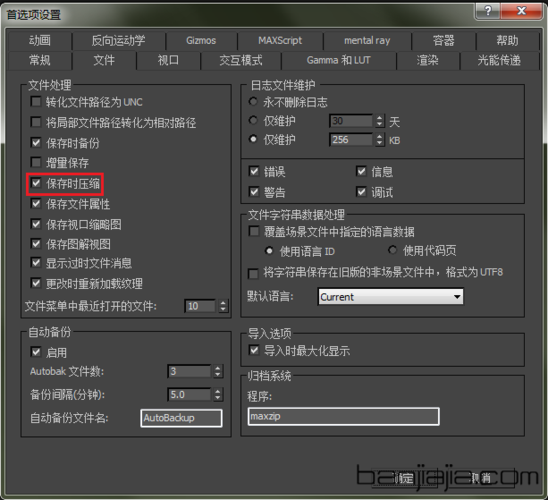
Task: Click the AutoBackup file name field
Action: (x=181, y=418)
